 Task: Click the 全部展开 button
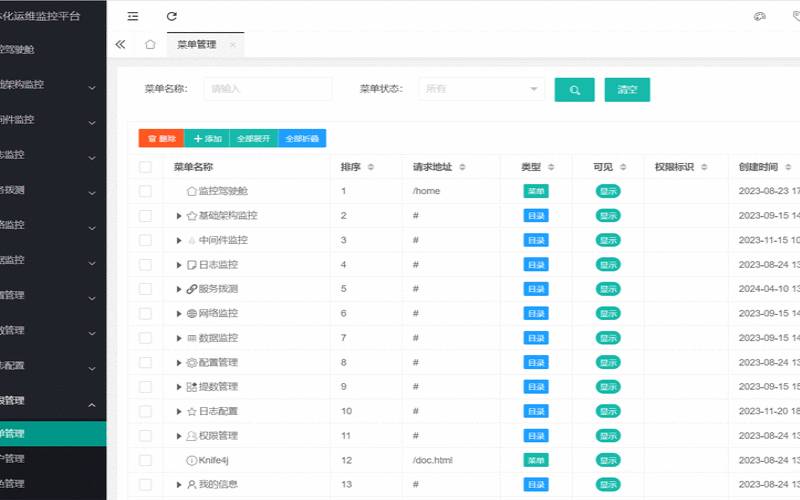[x=254, y=138]
